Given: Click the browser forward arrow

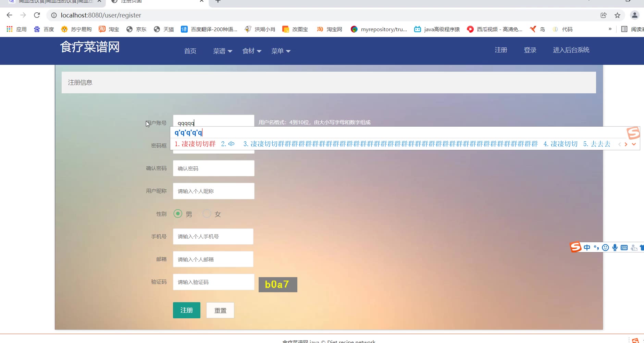Looking at the screenshot, I should click(23, 15).
